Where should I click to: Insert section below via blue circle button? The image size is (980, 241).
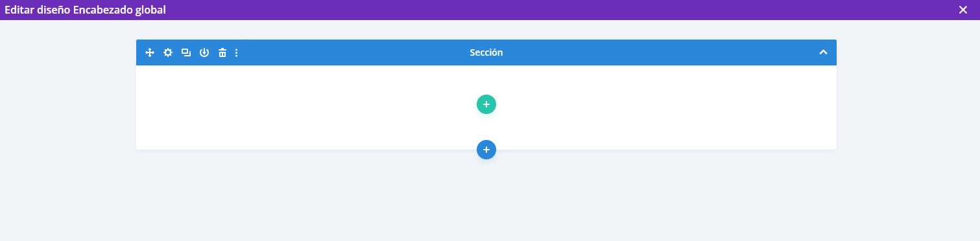click(486, 150)
